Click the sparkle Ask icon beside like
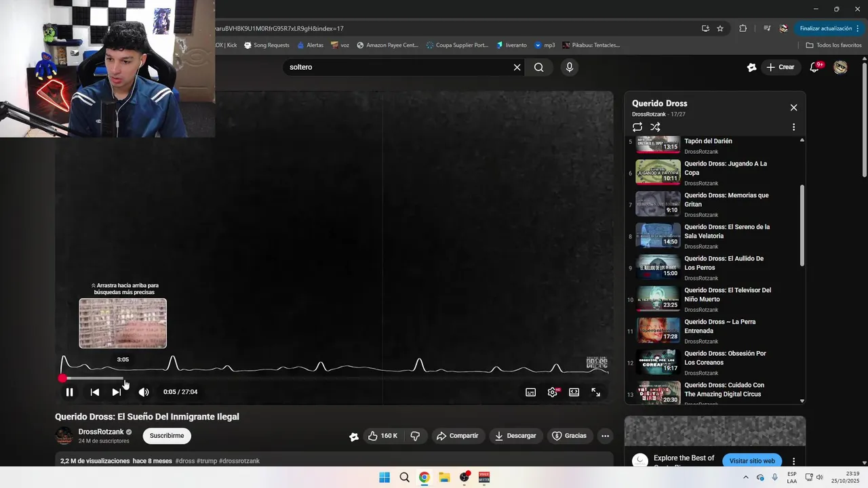This screenshot has width=868, height=488. click(353, 436)
